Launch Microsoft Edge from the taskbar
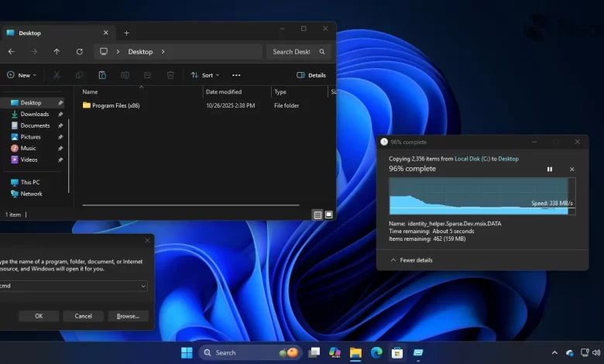 (376, 352)
